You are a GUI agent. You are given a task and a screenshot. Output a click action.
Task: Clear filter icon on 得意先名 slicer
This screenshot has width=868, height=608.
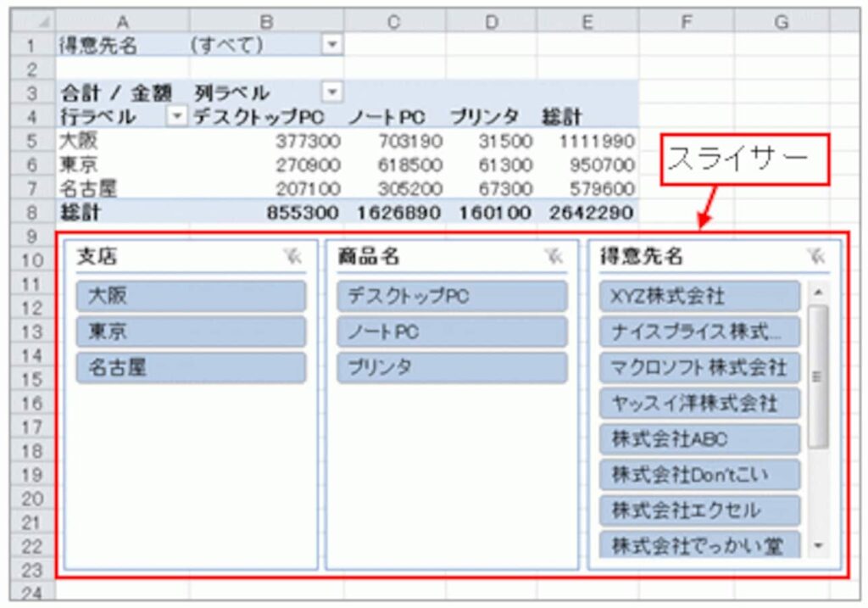[815, 258]
